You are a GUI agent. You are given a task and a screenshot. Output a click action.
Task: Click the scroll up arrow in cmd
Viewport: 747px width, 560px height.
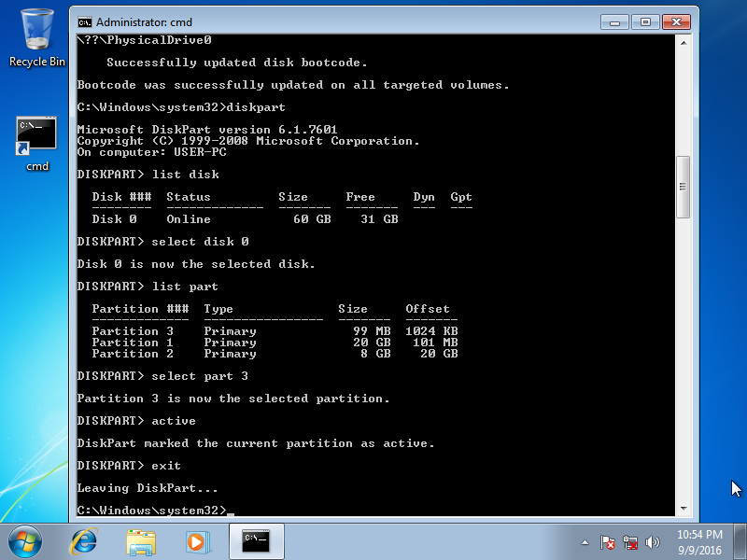coord(684,43)
